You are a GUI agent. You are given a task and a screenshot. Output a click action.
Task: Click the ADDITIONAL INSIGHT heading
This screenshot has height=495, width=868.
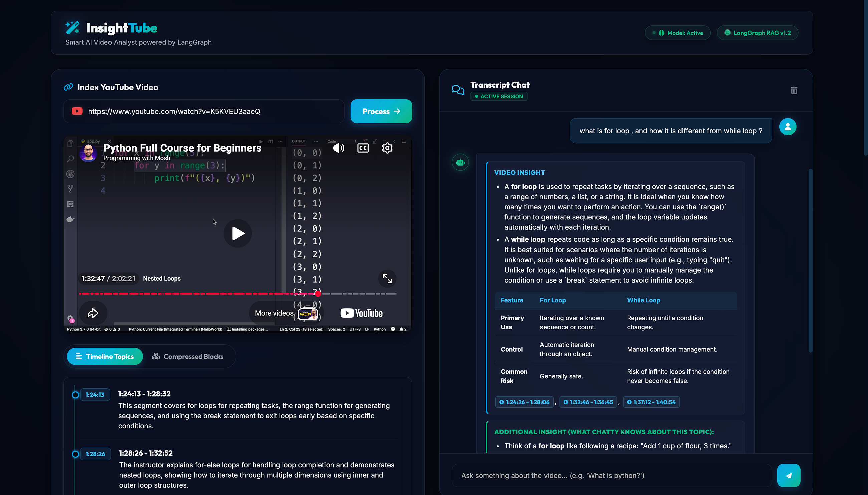click(604, 432)
